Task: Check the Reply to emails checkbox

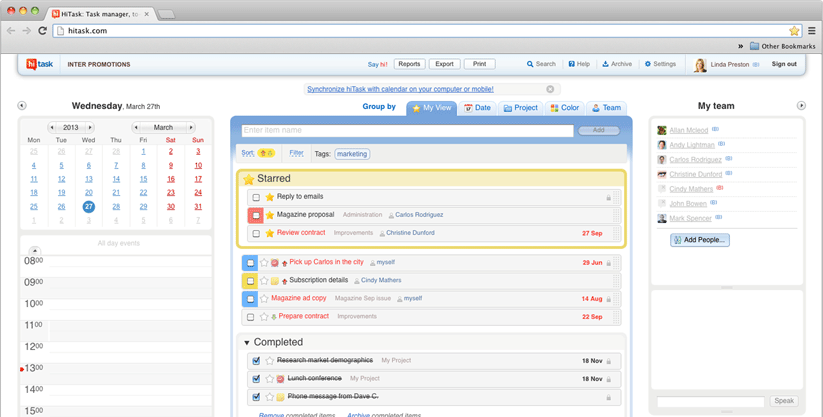Action: pyautogui.click(x=256, y=197)
